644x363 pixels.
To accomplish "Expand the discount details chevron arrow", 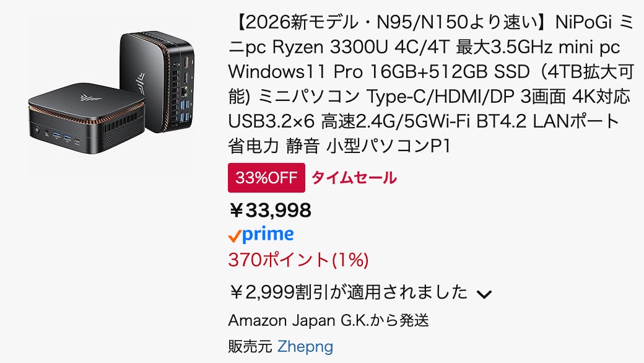I will (x=484, y=294).
